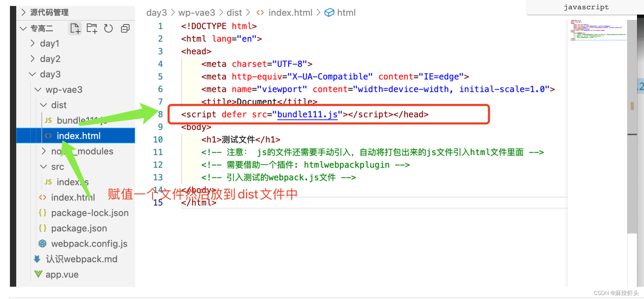The image size is (644, 299).
Task: Click the htmlwebpackplugin comment on line 12
Action: 305,165
